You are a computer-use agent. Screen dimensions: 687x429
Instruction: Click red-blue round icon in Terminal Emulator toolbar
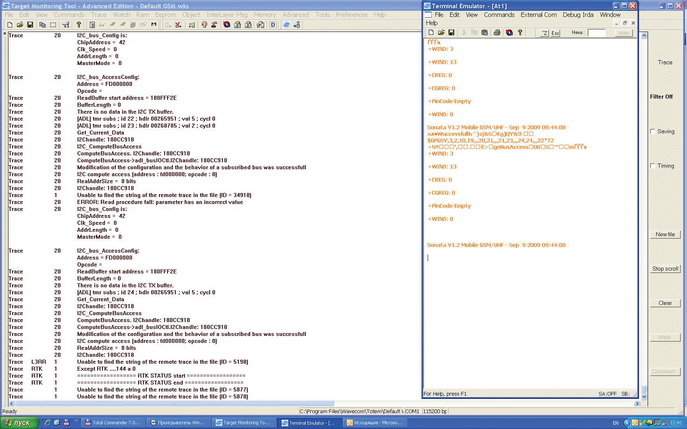coord(509,32)
